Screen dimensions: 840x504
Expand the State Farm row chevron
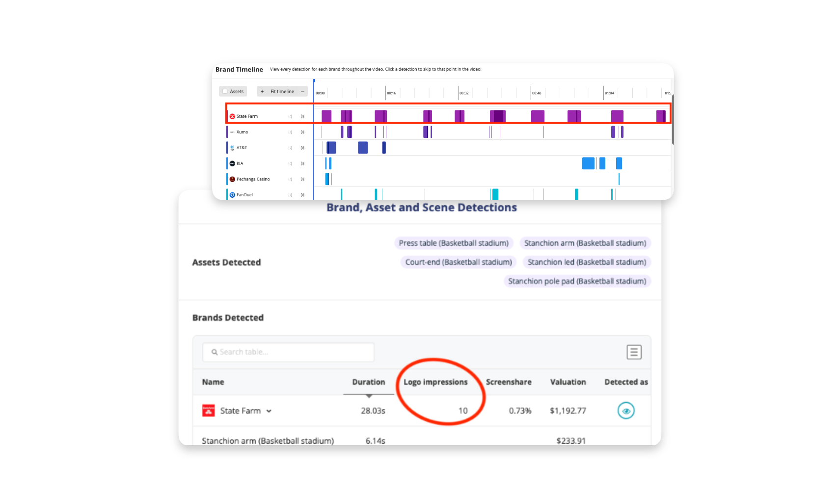click(269, 411)
